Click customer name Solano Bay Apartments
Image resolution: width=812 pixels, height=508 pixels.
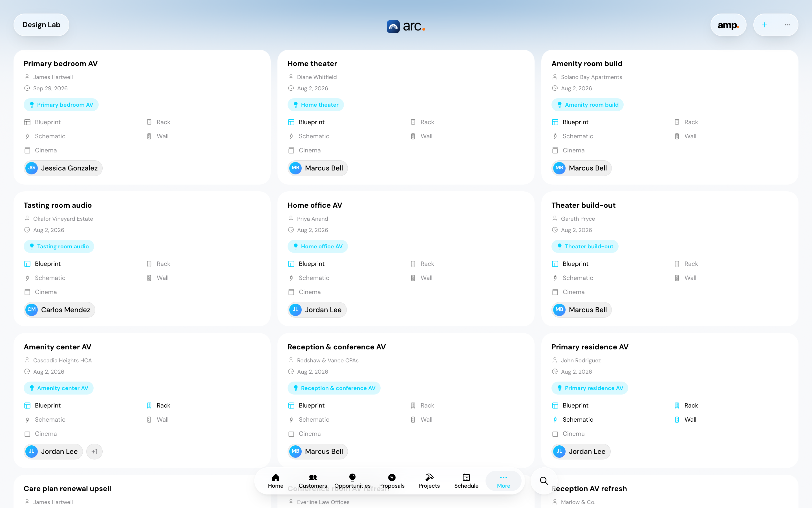point(591,77)
